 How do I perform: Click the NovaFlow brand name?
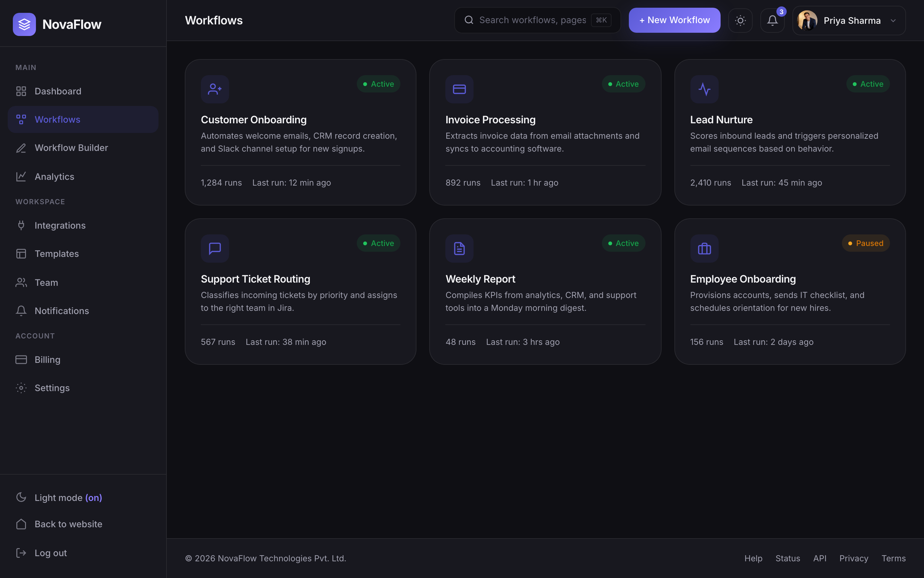pos(72,24)
